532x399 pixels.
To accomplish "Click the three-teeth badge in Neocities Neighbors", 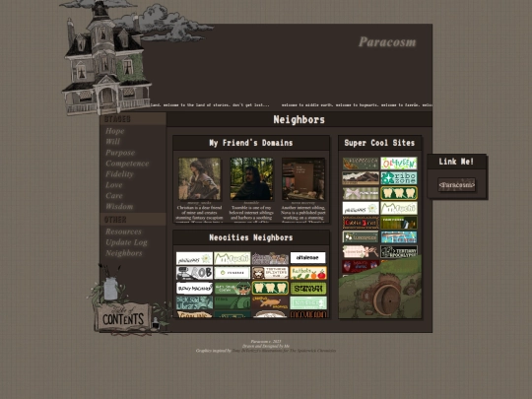I will (x=270, y=288).
